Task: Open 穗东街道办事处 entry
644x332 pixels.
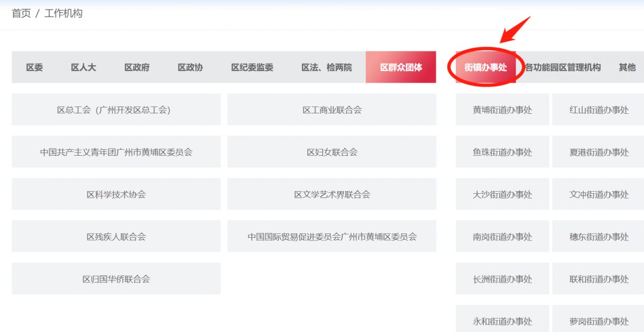Action: [599, 237]
